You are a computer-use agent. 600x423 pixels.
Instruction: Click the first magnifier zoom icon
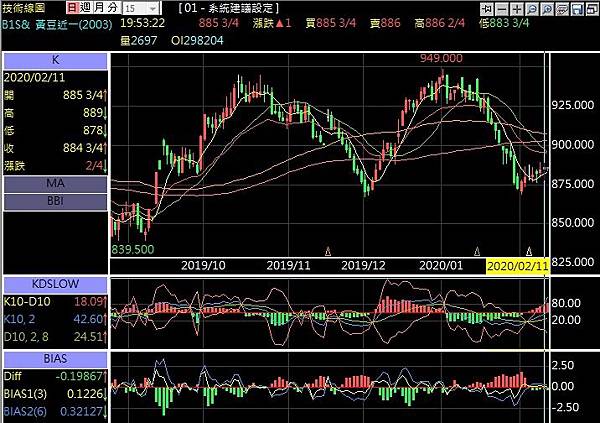[532, 9]
